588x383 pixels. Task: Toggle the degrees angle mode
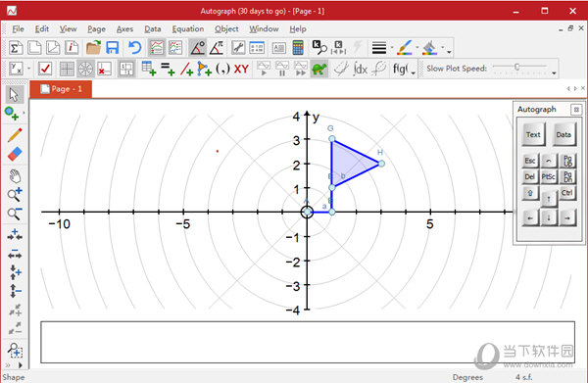click(x=197, y=48)
